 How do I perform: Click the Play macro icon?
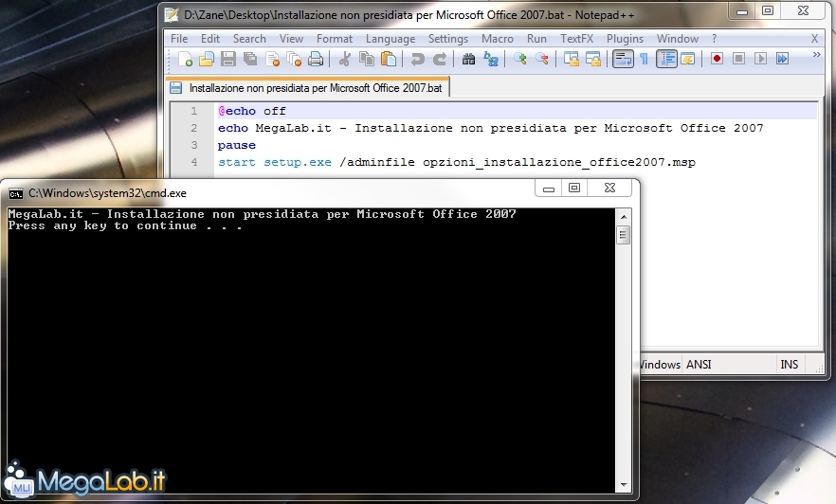(760, 59)
